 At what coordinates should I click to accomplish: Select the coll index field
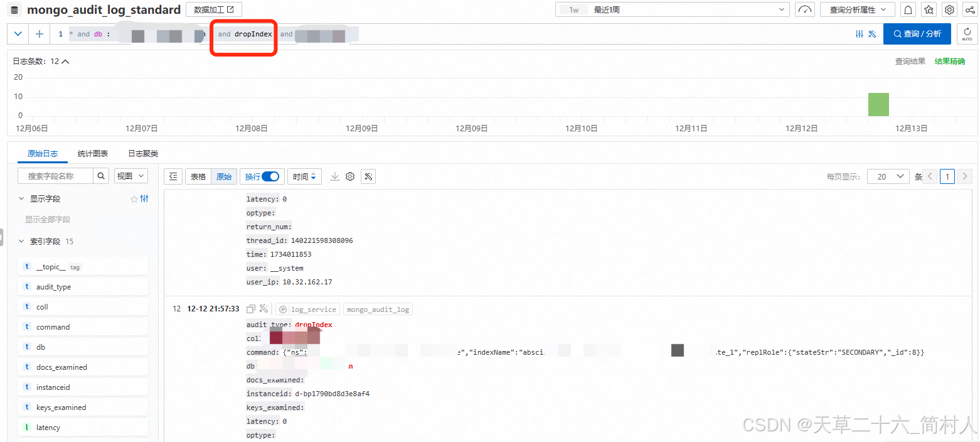83,307
